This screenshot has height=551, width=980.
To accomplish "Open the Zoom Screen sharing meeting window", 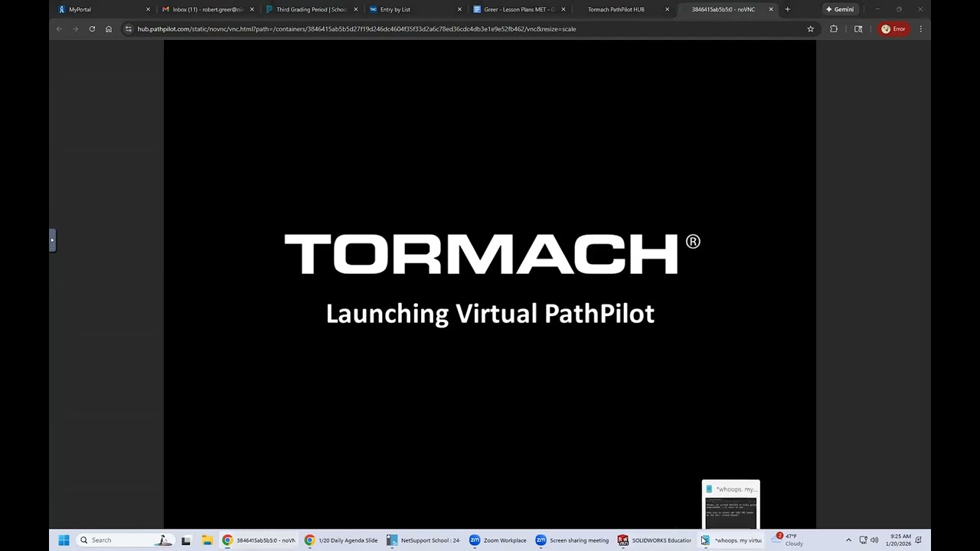I will 573,540.
